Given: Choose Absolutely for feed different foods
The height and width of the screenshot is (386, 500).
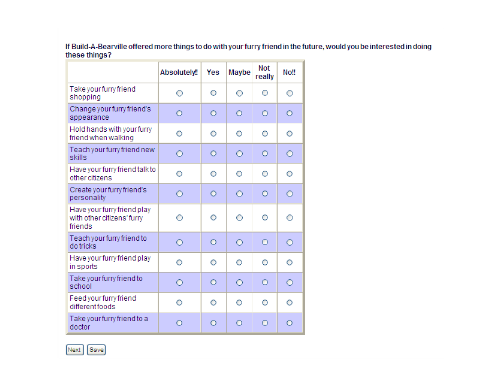Looking at the screenshot, I should (179, 303).
